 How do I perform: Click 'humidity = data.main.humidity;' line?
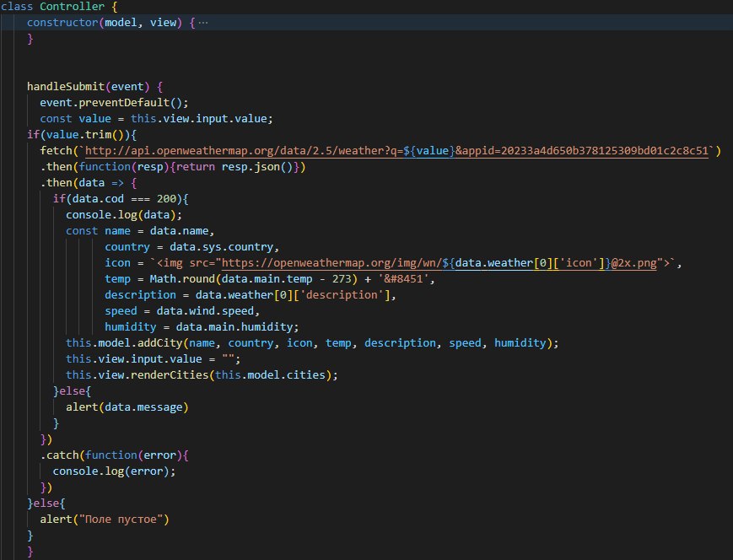click(202, 326)
